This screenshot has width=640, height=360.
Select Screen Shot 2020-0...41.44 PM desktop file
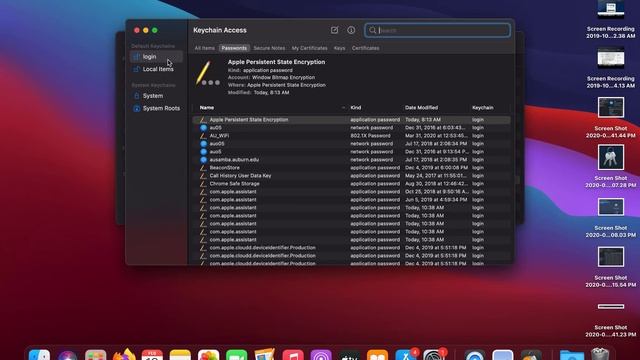tap(611, 118)
